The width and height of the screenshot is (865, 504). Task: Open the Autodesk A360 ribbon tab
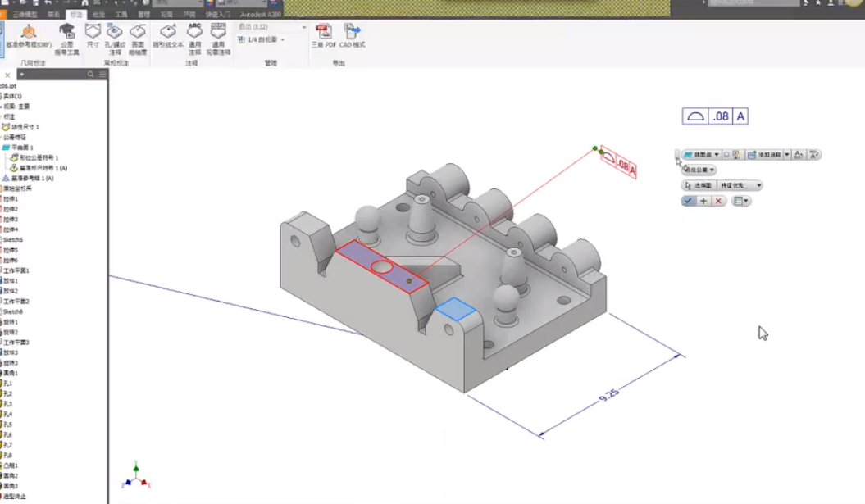(x=261, y=14)
